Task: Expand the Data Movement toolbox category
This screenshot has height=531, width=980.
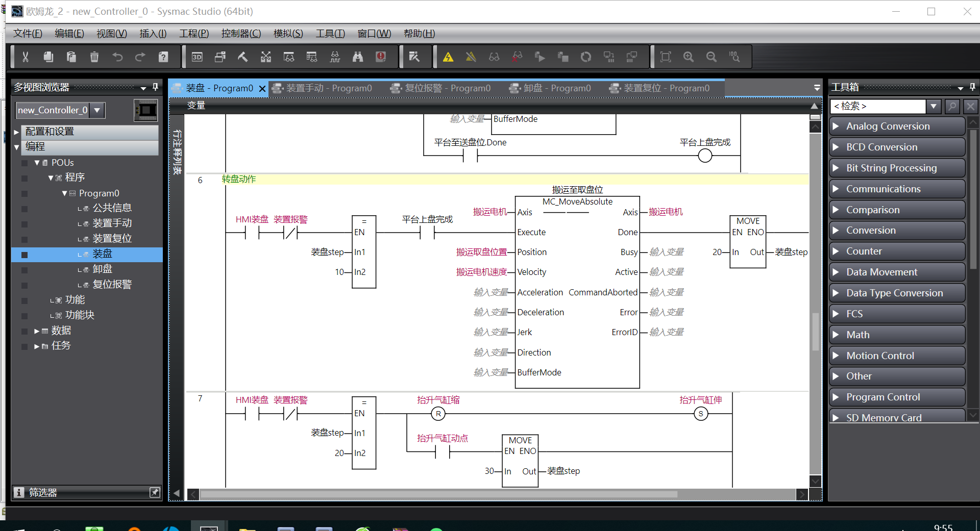Action: [897, 272]
